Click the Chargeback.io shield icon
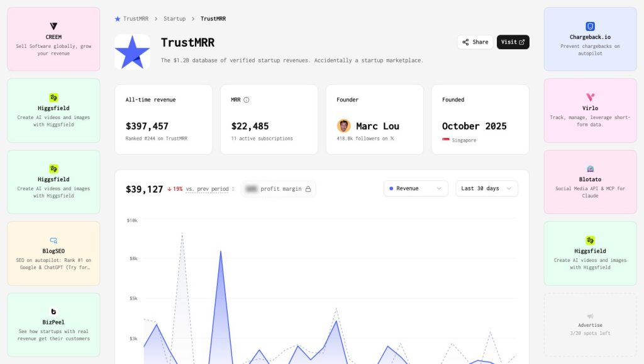644x364 pixels. coord(590,26)
